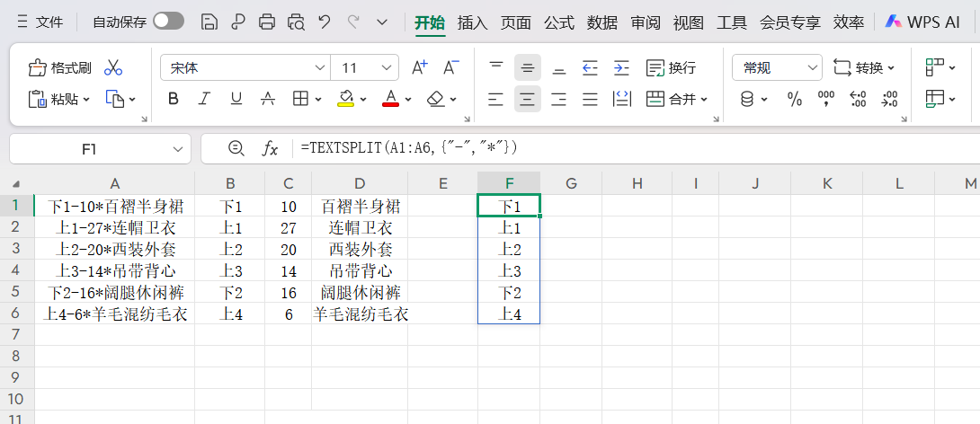The width and height of the screenshot is (980, 424).
Task: Click the Merge (合并) button
Action: pyautogui.click(x=676, y=99)
